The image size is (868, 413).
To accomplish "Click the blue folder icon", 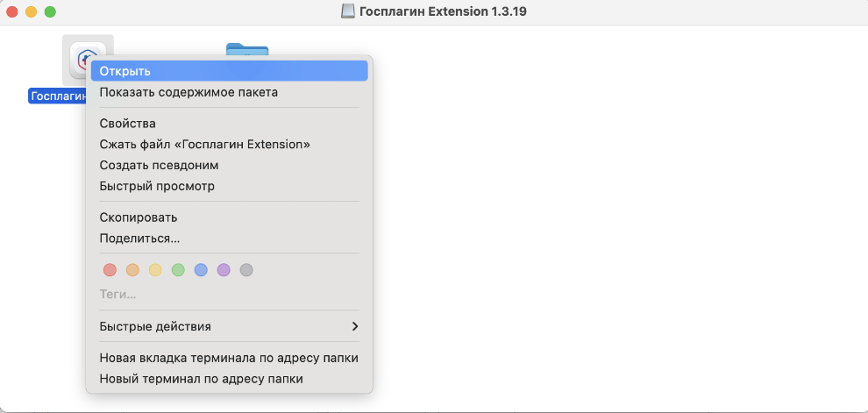I will click(246, 47).
